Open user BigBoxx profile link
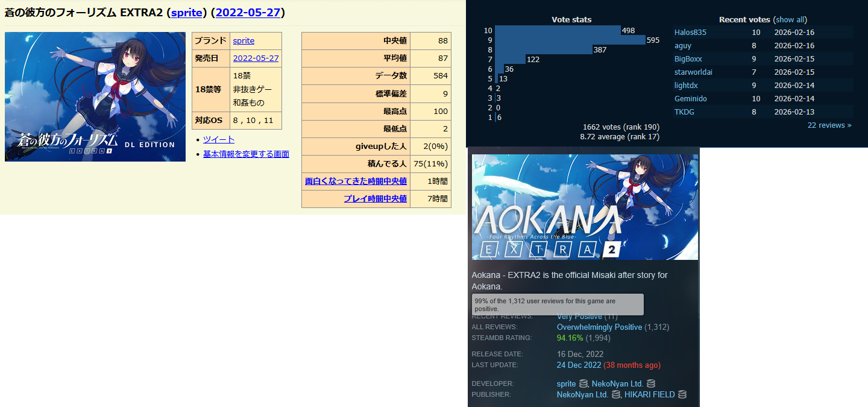 [688, 59]
